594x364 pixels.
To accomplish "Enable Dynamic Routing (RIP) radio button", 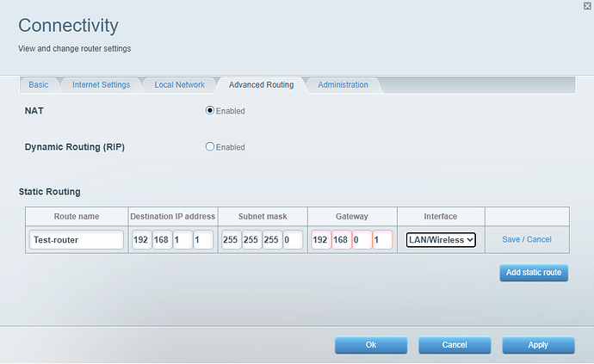I will click(x=210, y=146).
